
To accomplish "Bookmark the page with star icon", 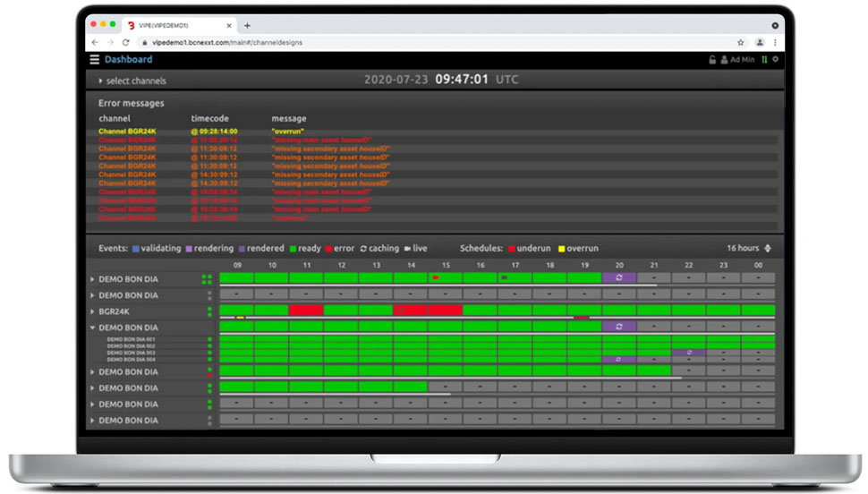I will tap(741, 42).
